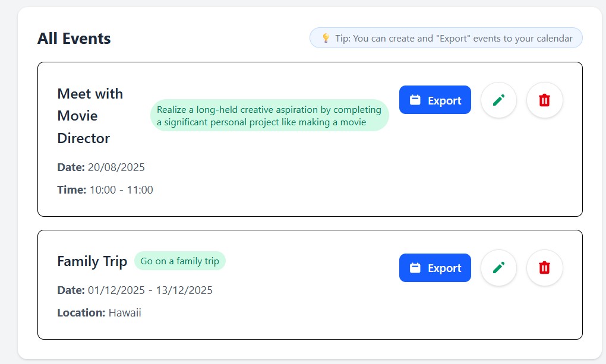Click the time 10:00 - 11:00
606x364 pixels.
pyautogui.click(x=121, y=190)
